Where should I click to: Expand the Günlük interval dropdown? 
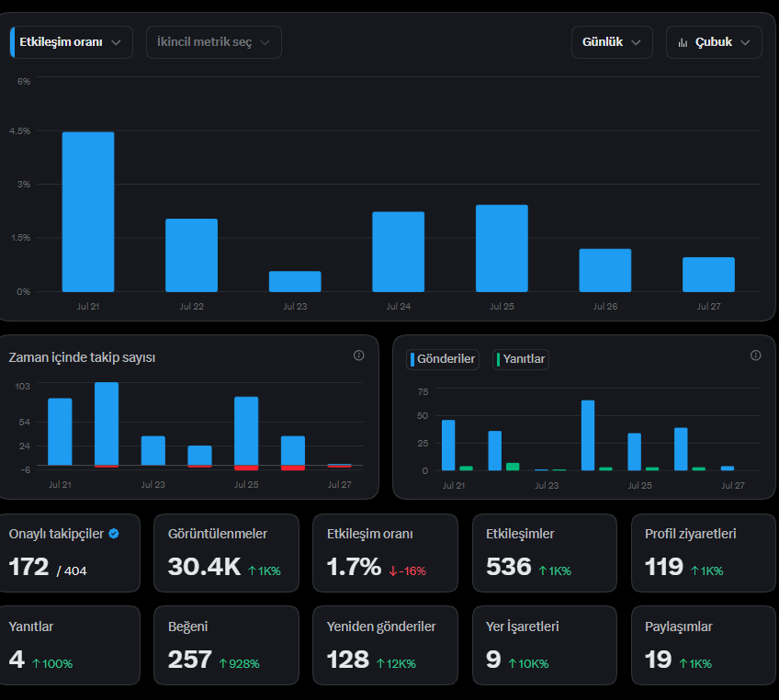(612, 42)
